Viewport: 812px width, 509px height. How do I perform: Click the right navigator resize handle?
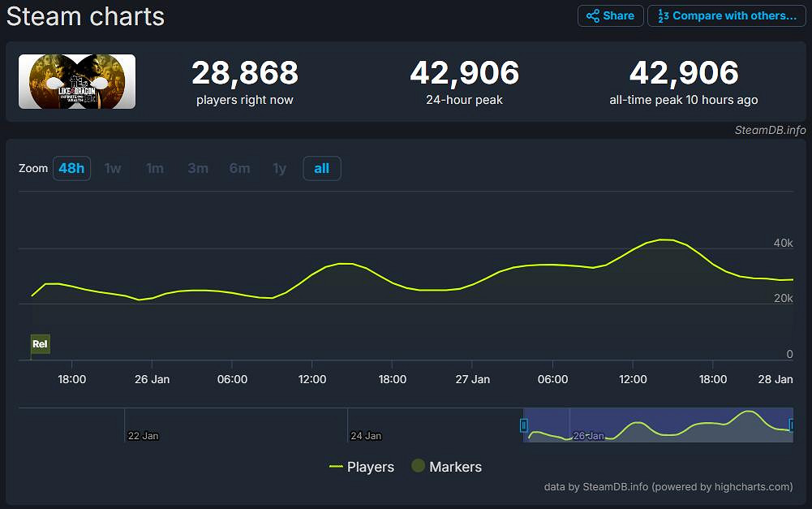point(791,425)
